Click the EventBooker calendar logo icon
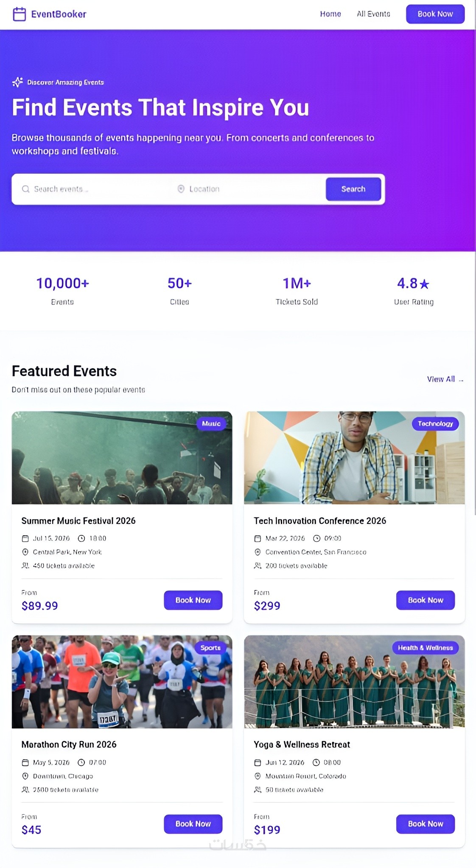 pos(20,14)
